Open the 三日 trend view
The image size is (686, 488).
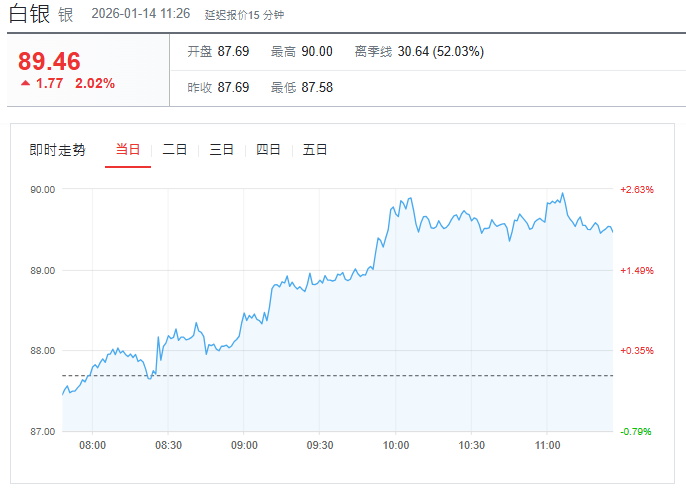pyautogui.click(x=221, y=150)
